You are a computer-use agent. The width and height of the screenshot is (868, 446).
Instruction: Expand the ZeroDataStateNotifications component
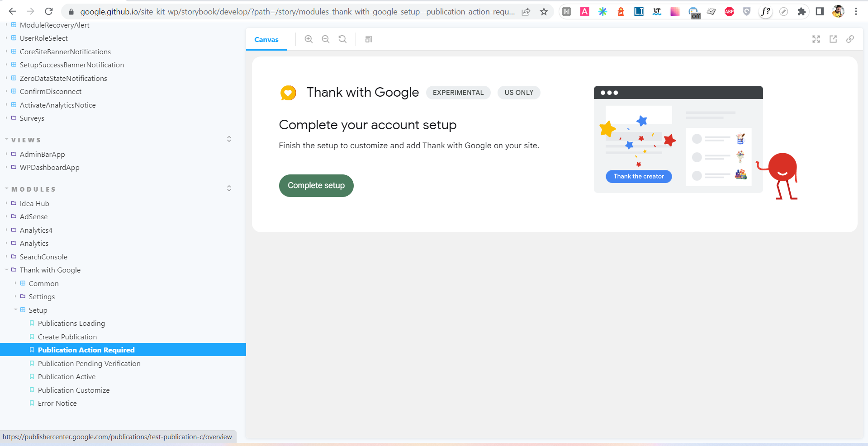click(x=63, y=78)
